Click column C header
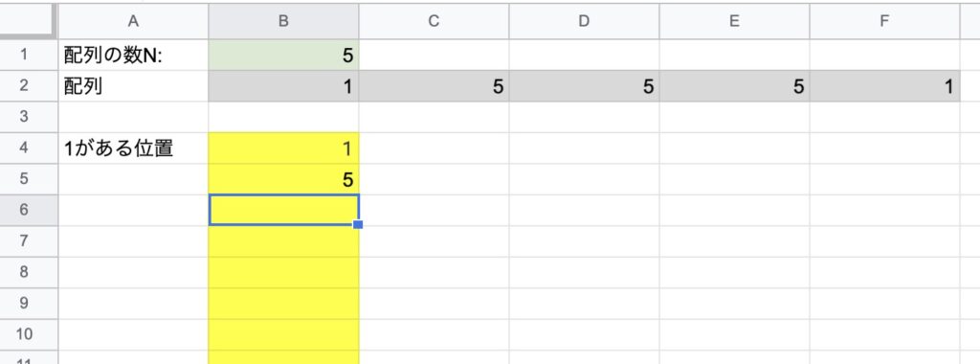The image size is (980, 364). [x=434, y=21]
